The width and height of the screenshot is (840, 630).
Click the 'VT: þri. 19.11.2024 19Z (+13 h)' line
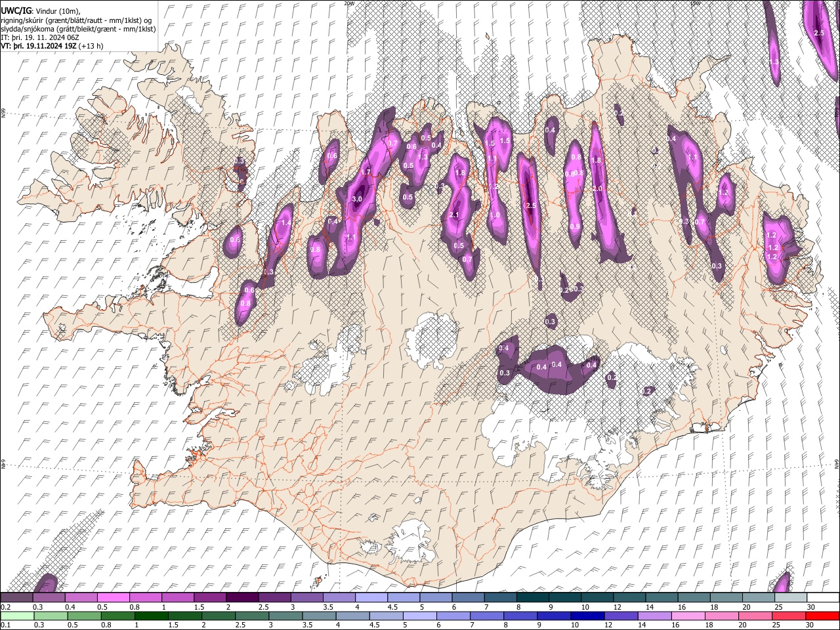52,47
